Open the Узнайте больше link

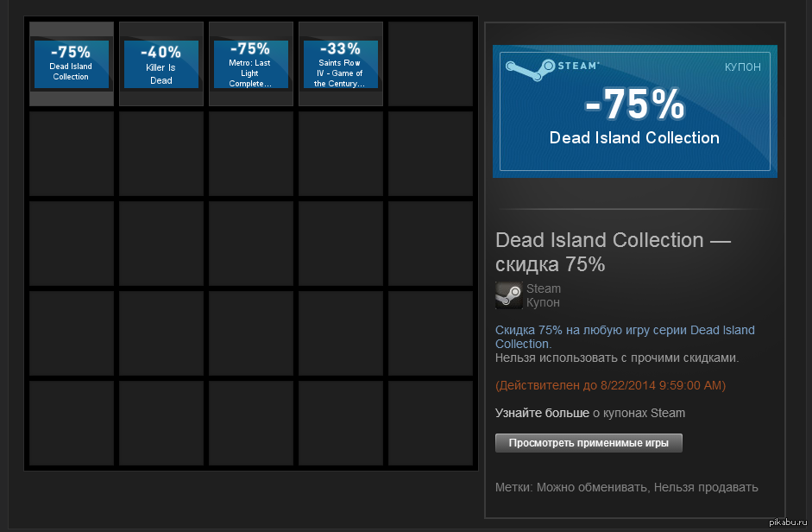click(x=542, y=413)
